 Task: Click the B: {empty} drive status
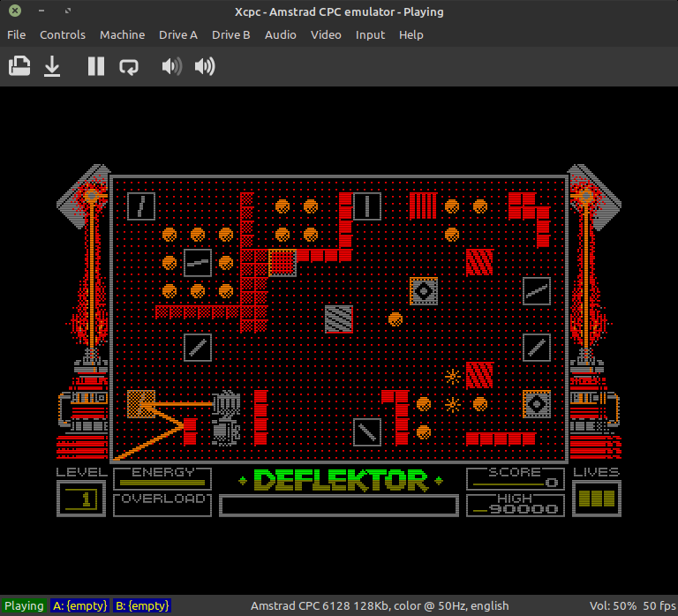click(x=142, y=605)
